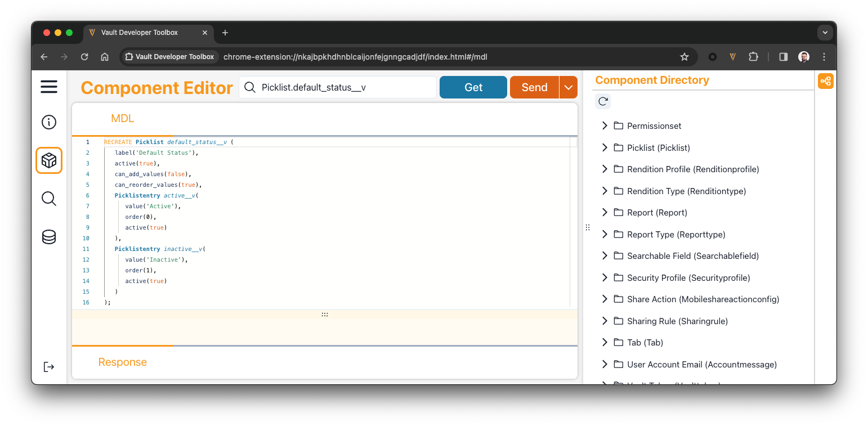This screenshot has width=868, height=426.
Task: Switch to the MDL tab
Action: 123,119
